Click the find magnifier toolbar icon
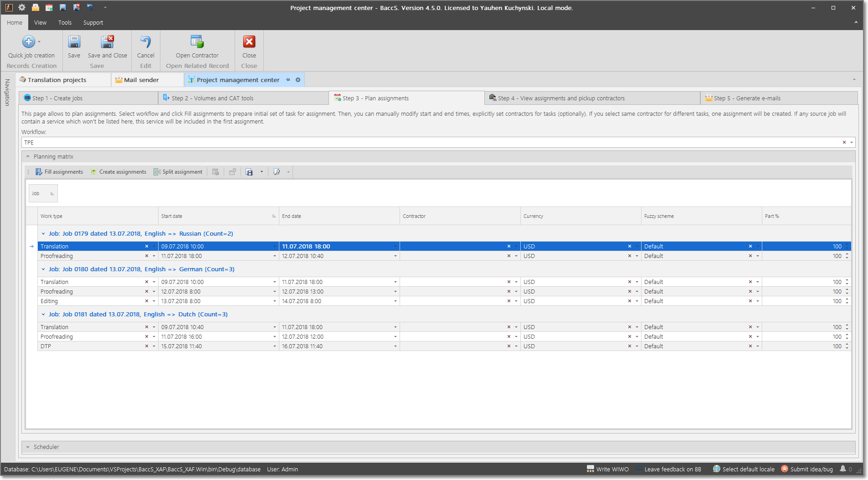The height and width of the screenshot is (480, 868). [x=277, y=172]
